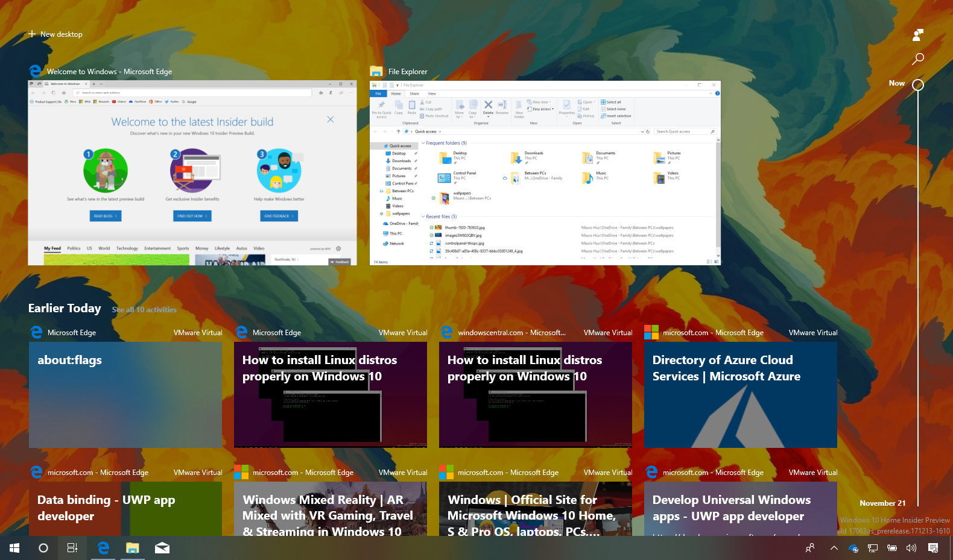Open Downloads folder in File Explorer thumbnail
This screenshot has width=953, height=560.
[x=528, y=157]
